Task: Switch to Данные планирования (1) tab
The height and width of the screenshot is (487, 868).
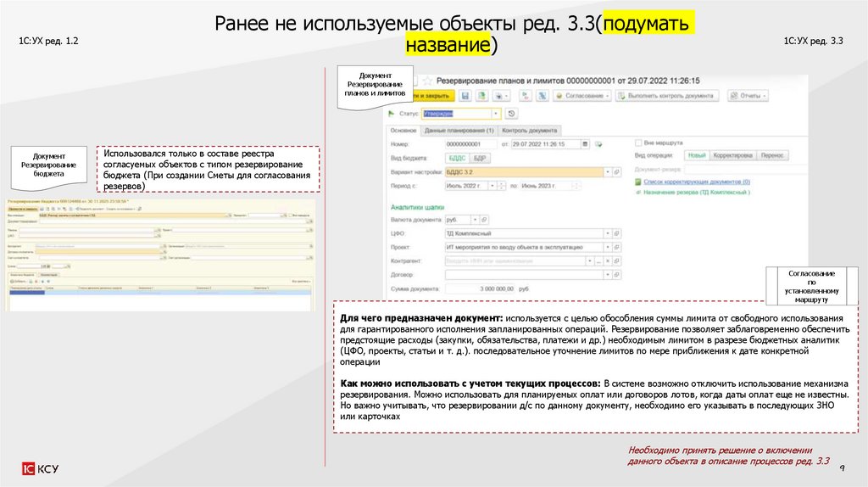Action: (459, 131)
